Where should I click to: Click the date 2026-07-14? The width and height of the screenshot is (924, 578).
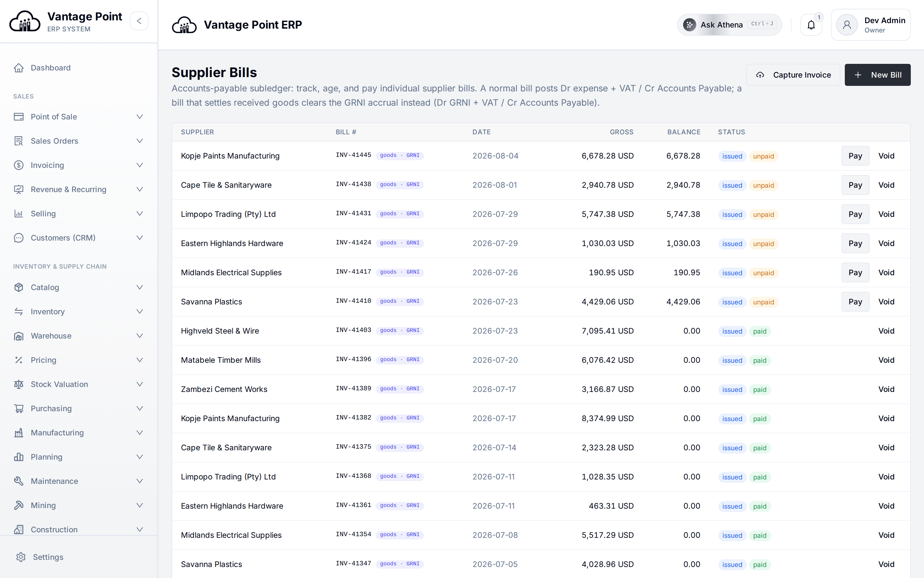click(x=494, y=448)
